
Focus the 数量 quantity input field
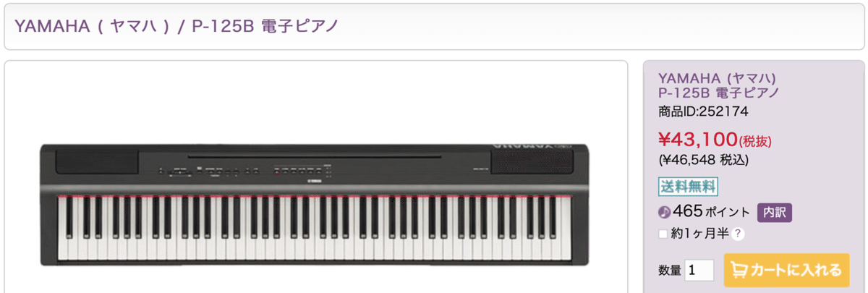(x=699, y=271)
